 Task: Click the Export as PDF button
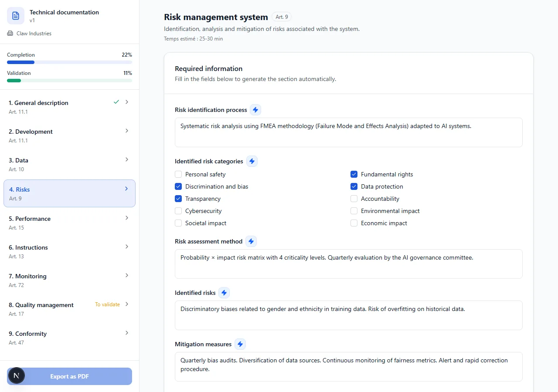click(69, 376)
